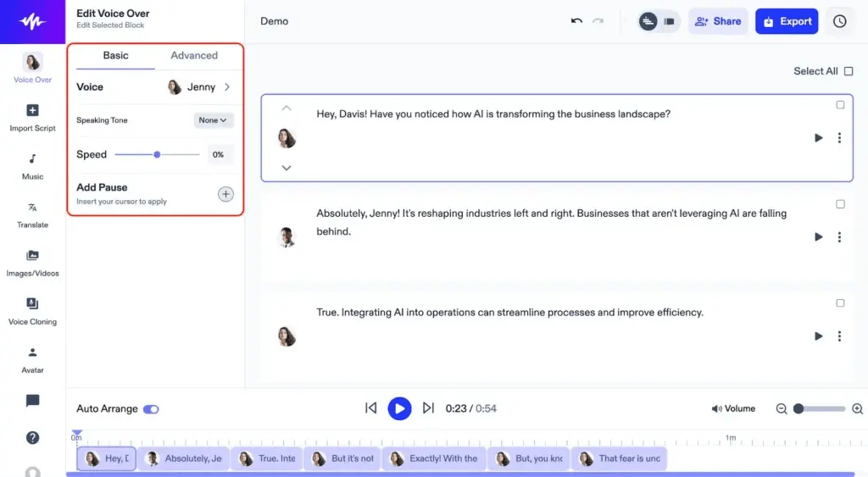Click the undo arrow icon

point(576,21)
